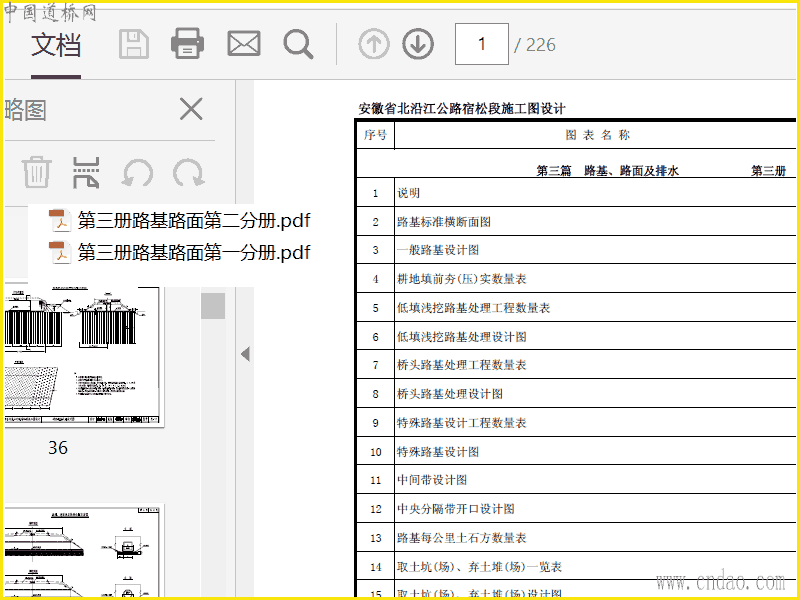This screenshot has height=600, width=800.
Task: Click row 低填浅挖路基处理工程数量表
Action: click(x=576, y=308)
